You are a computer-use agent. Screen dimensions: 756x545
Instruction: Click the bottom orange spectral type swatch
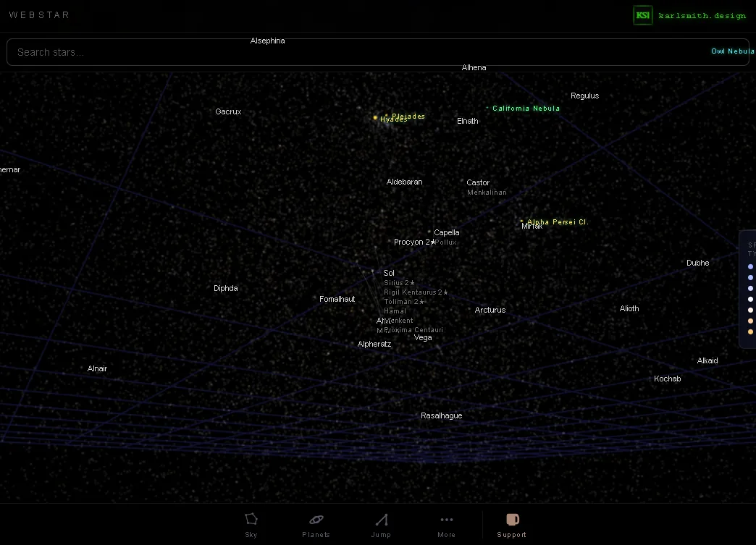click(750, 331)
